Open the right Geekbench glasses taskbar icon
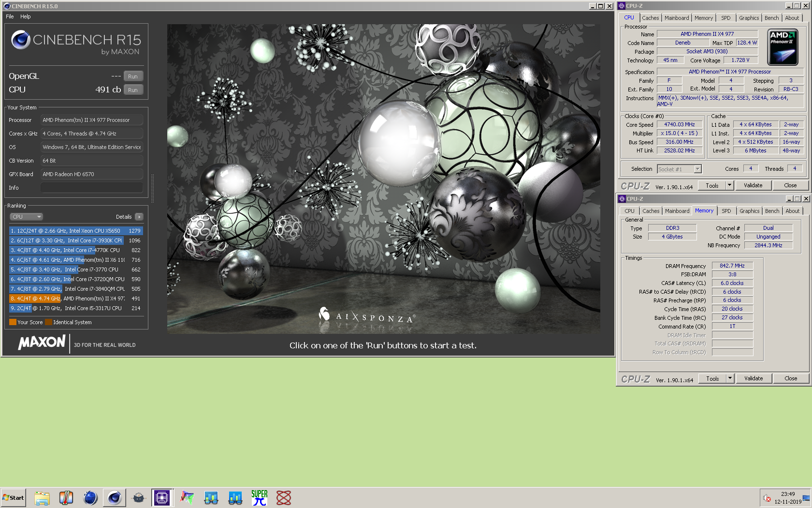Viewport: 812px width, 508px height. pyautogui.click(x=235, y=498)
